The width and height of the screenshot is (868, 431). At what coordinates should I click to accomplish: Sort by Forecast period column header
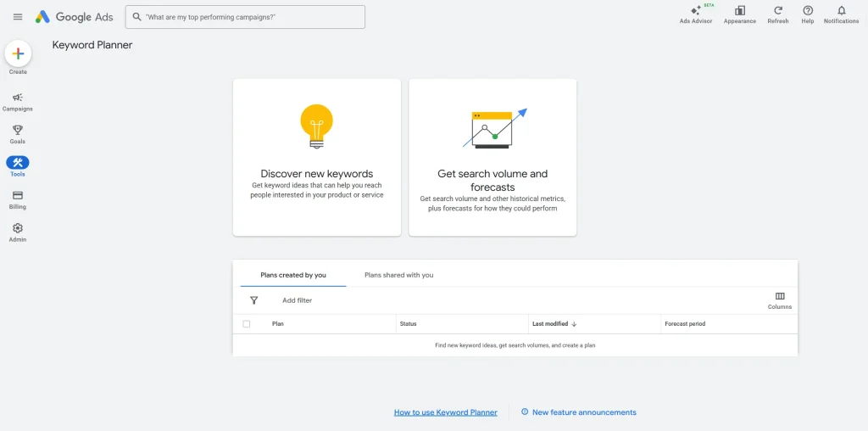[685, 324]
